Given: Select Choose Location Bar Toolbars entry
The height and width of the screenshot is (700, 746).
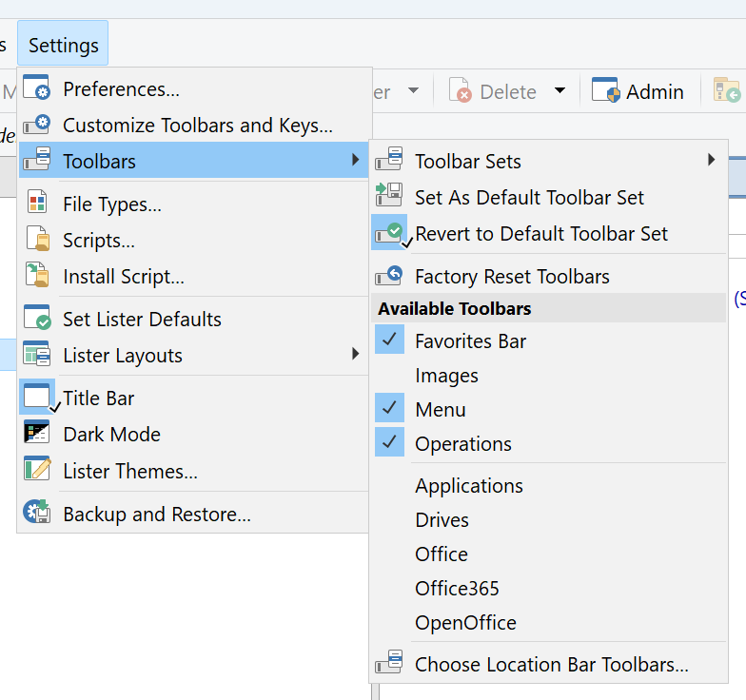Looking at the screenshot, I should tap(551, 664).
